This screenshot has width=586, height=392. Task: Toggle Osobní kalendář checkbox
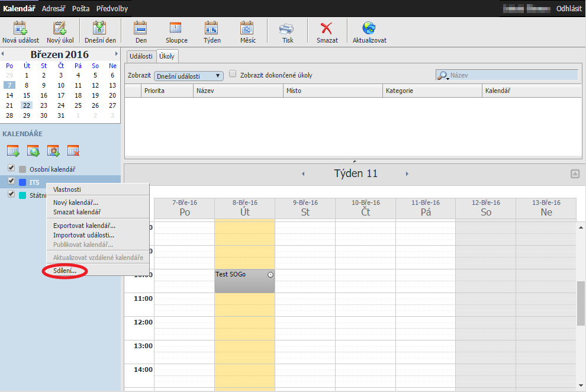pos(11,168)
